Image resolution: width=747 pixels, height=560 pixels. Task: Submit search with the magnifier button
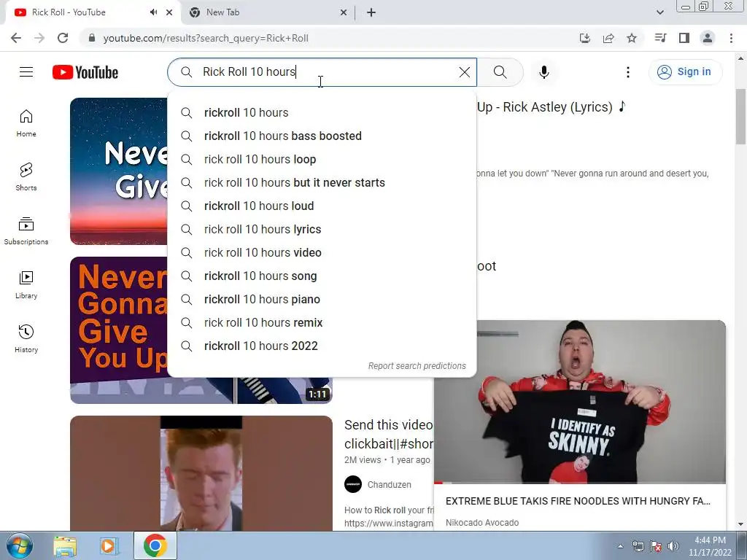coord(500,72)
